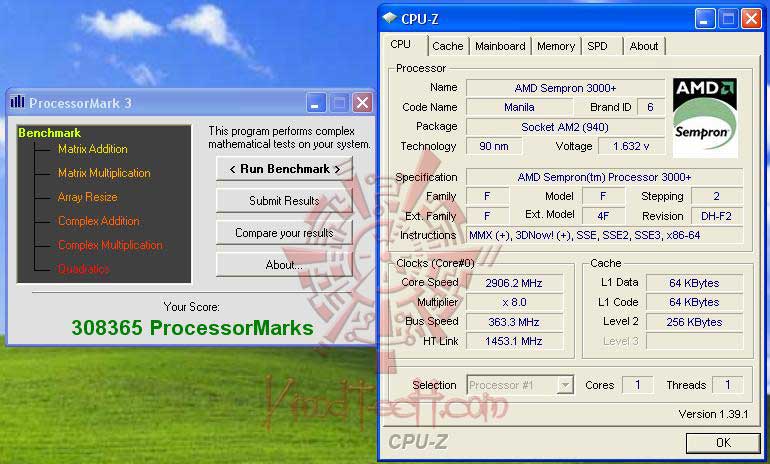Click the L1 Data value 64 KBytes
Viewport: 770px width, 464px height.
pyautogui.click(x=694, y=283)
